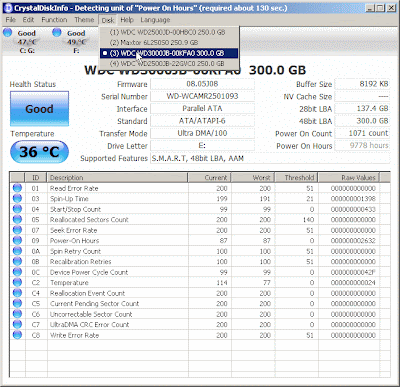Close the CrystalDiskInfo window
Image resolution: width=400 pixels, height=387 pixels.
tap(391, 8)
